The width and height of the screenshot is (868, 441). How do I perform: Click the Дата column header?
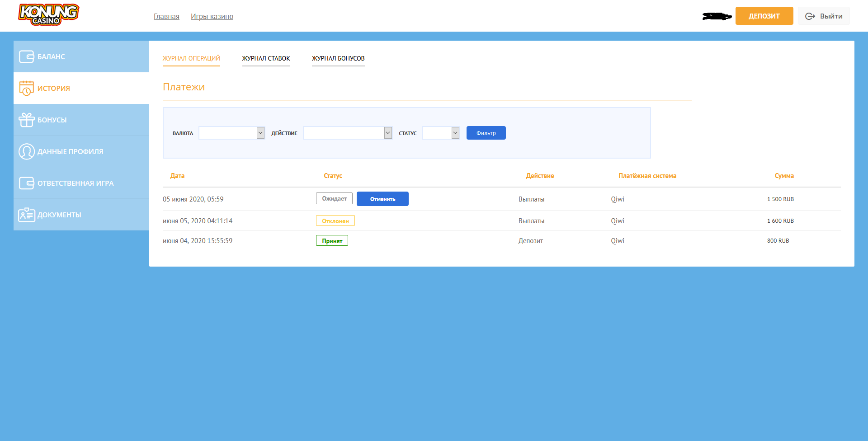pyautogui.click(x=177, y=176)
